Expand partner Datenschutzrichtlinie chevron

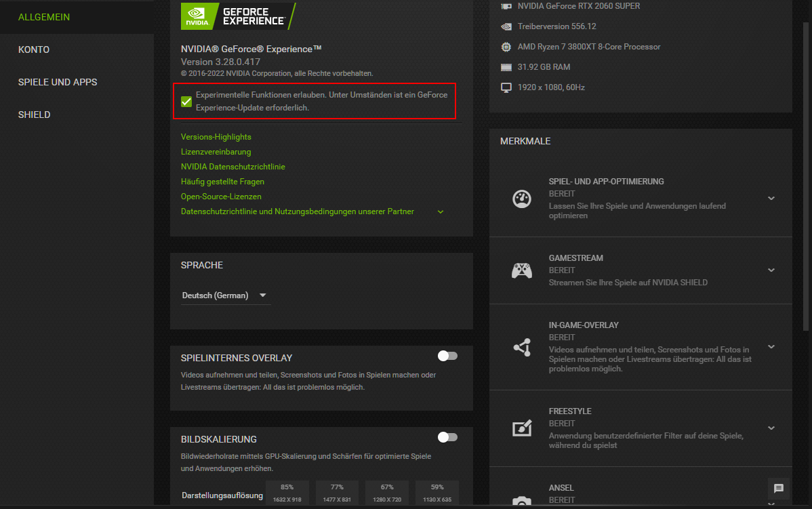(x=440, y=211)
